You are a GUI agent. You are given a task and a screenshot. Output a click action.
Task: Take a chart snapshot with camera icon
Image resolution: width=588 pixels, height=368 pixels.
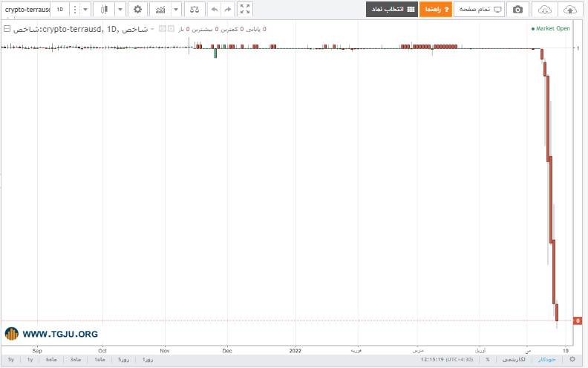(x=517, y=10)
